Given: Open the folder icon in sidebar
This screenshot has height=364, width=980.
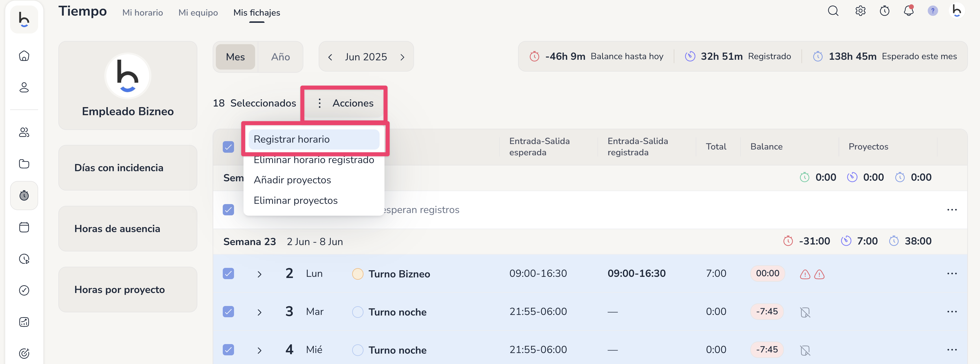Looking at the screenshot, I should pos(24,164).
